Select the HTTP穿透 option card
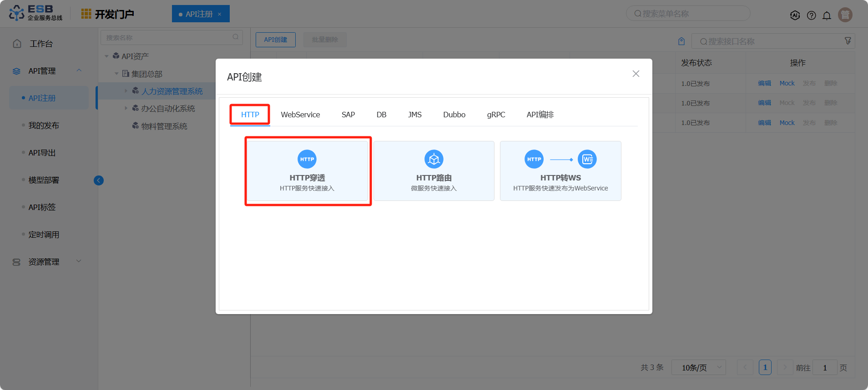 coord(307,171)
